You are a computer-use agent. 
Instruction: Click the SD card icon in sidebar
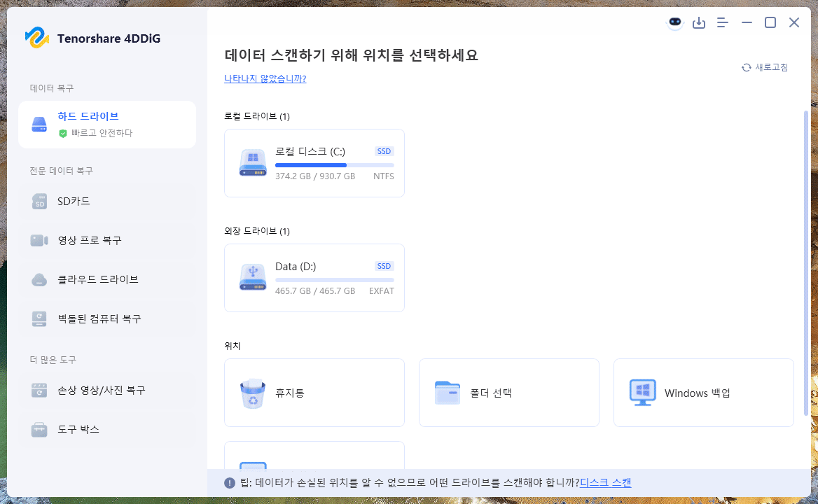point(39,201)
